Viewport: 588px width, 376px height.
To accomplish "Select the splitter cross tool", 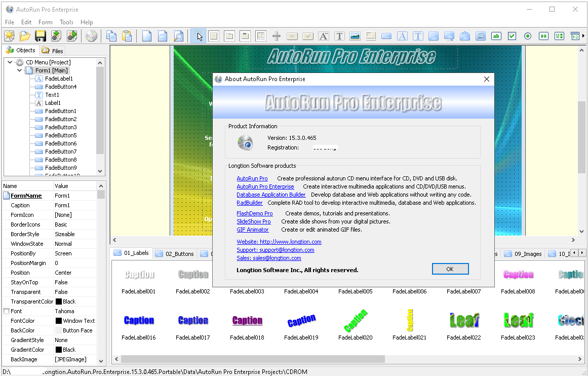I will click(x=277, y=36).
